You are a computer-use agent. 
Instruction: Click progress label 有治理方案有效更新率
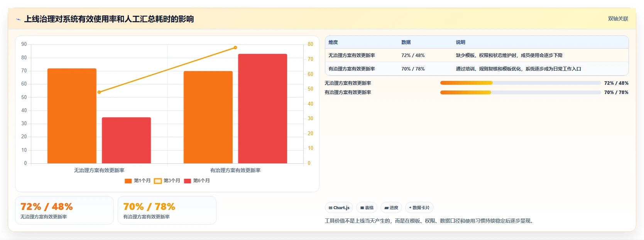pos(348,92)
